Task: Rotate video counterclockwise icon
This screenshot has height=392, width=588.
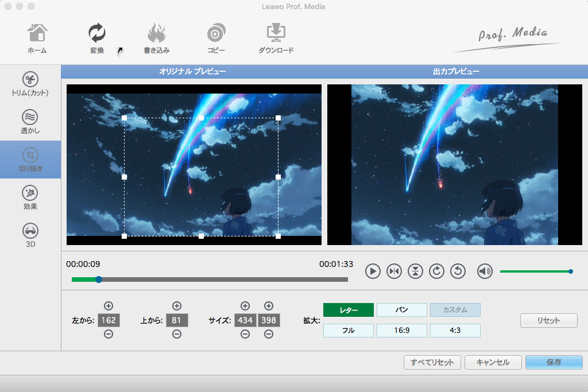Action: click(458, 271)
